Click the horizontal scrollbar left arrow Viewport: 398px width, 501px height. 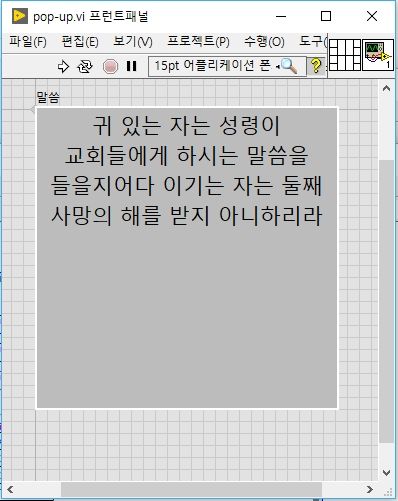[x=10, y=489]
